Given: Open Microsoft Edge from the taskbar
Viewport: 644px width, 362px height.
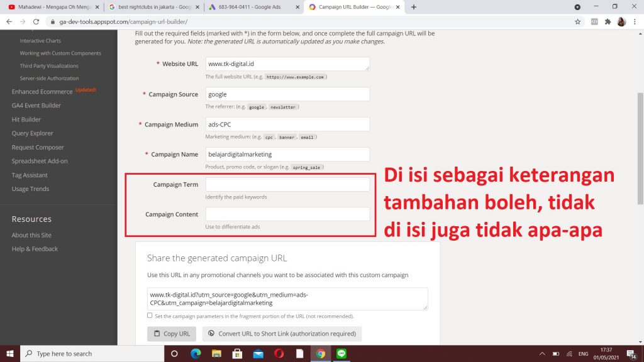Looking at the screenshot, I should point(195,353).
